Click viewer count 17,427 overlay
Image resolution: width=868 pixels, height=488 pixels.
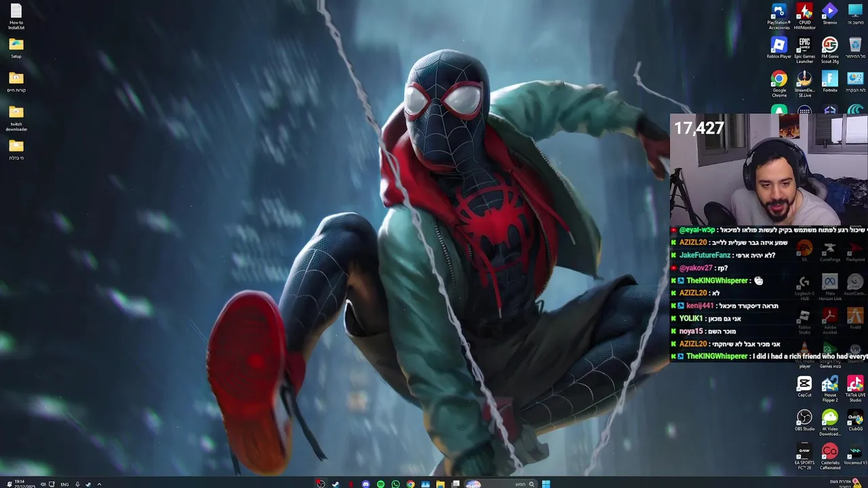click(698, 128)
